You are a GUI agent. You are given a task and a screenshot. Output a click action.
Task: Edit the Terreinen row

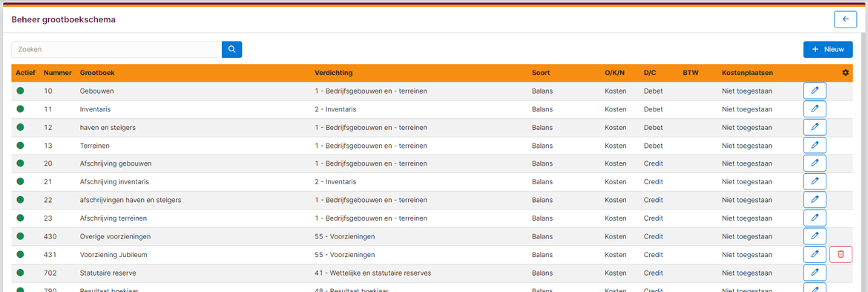(815, 145)
